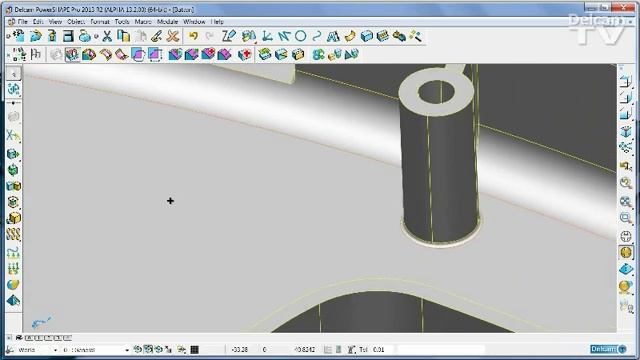Select the yellow Surface tool icon
640x360 pixels.
(350, 36)
